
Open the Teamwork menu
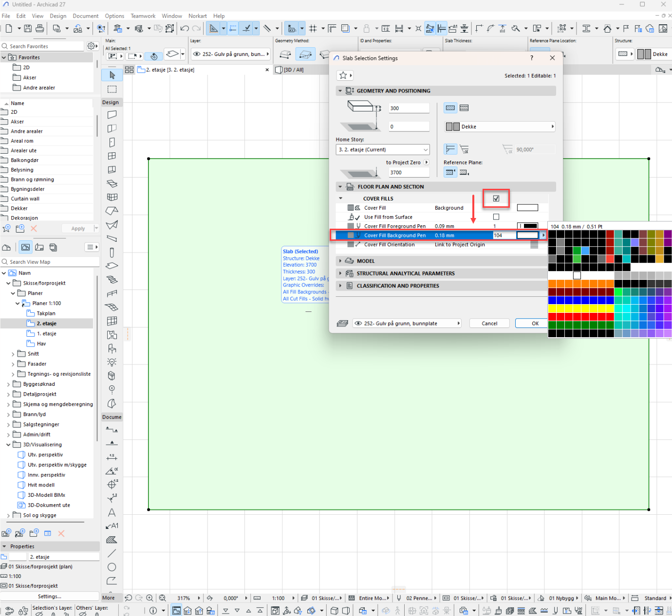coord(143,16)
